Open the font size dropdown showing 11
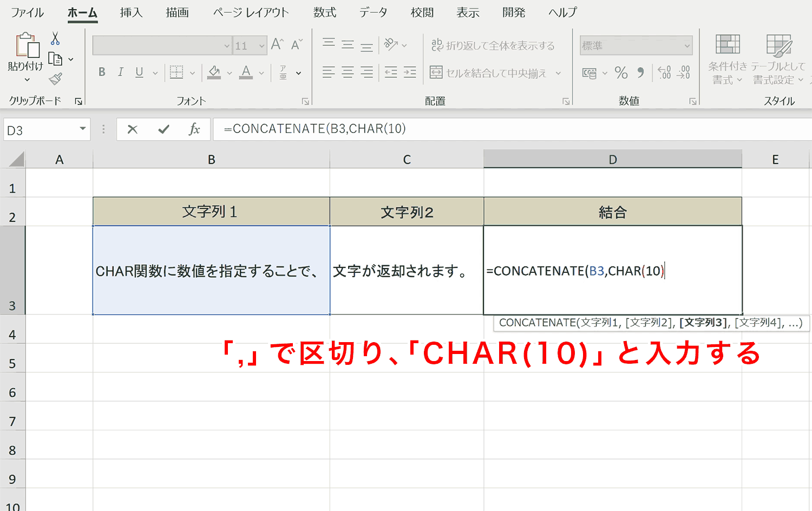This screenshot has height=511, width=812. tap(262, 46)
